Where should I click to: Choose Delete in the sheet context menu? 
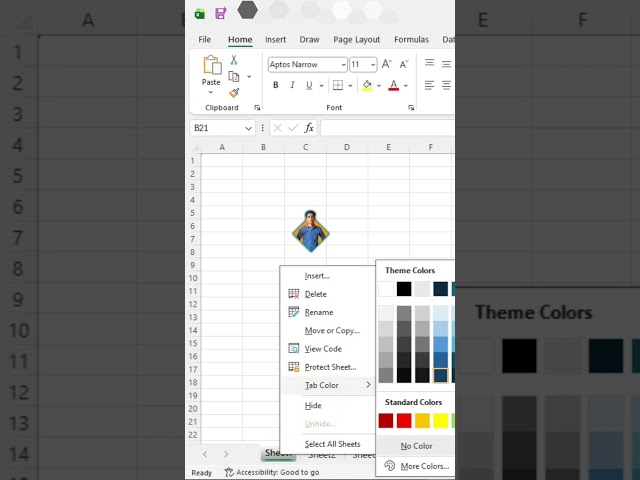tap(328, 294)
